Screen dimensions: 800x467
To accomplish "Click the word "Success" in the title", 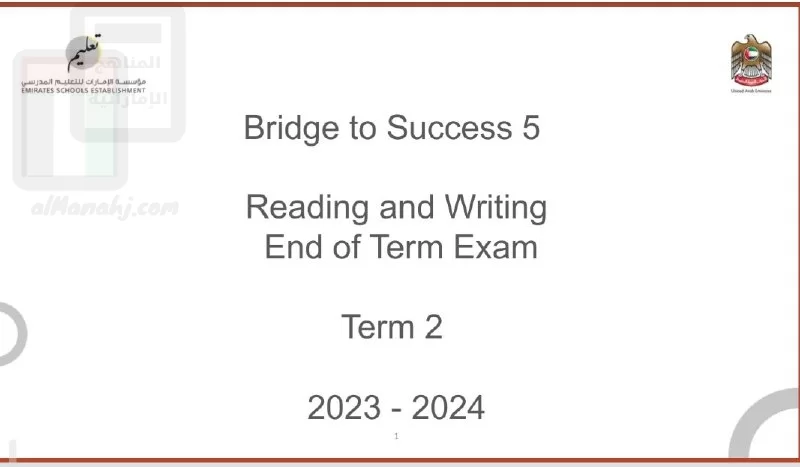I will click(x=449, y=128).
